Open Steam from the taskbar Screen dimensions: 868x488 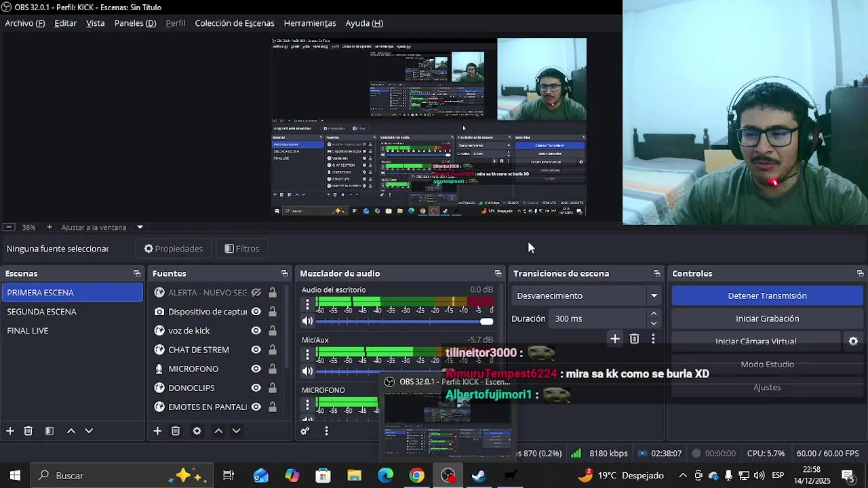click(x=479, y=476)
